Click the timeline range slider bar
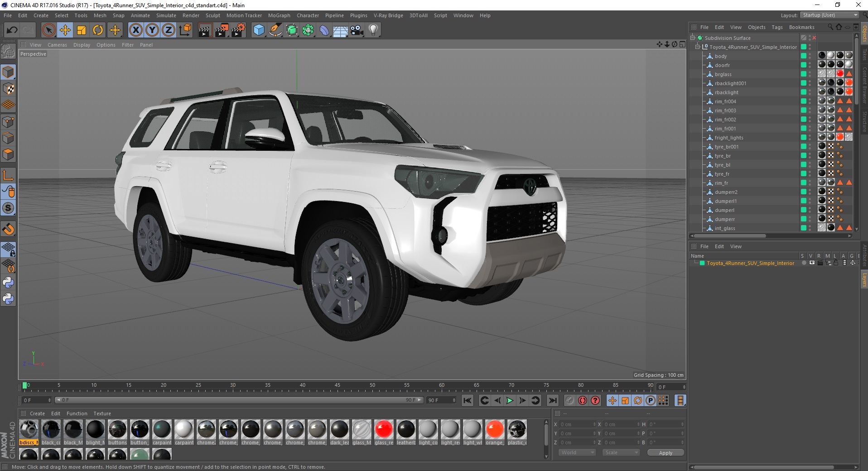868x471 pixels. tap(239, 400)
